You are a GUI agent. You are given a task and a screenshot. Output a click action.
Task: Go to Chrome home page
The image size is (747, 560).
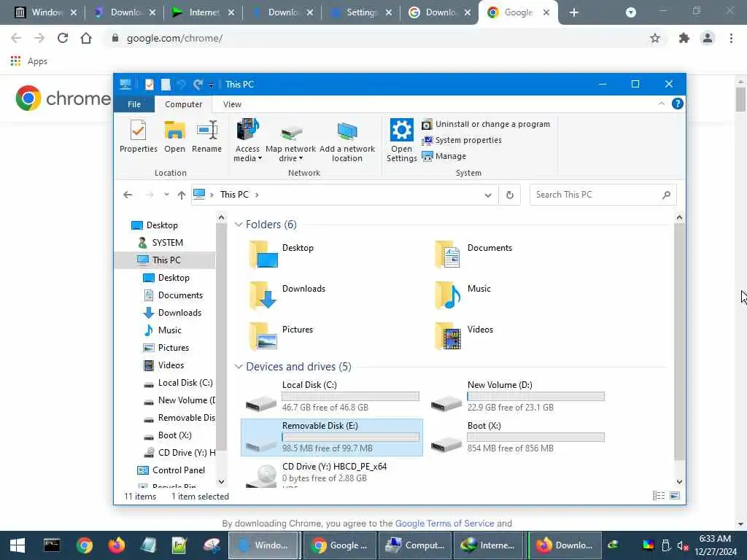(x=86, y=38)
